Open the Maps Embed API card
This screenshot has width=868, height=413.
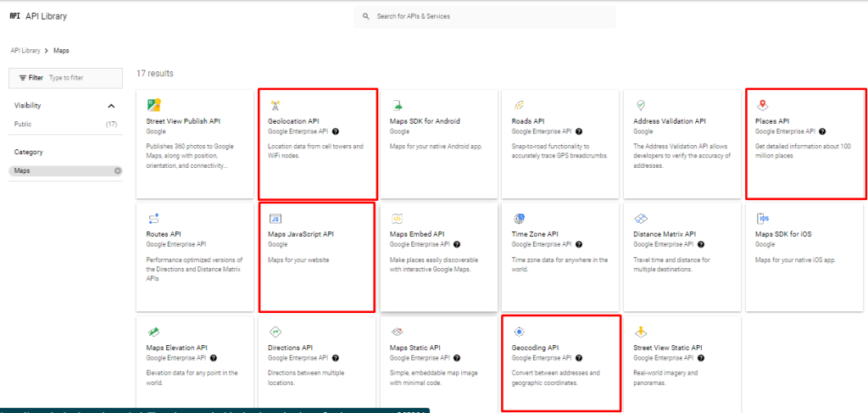[438, 254]
